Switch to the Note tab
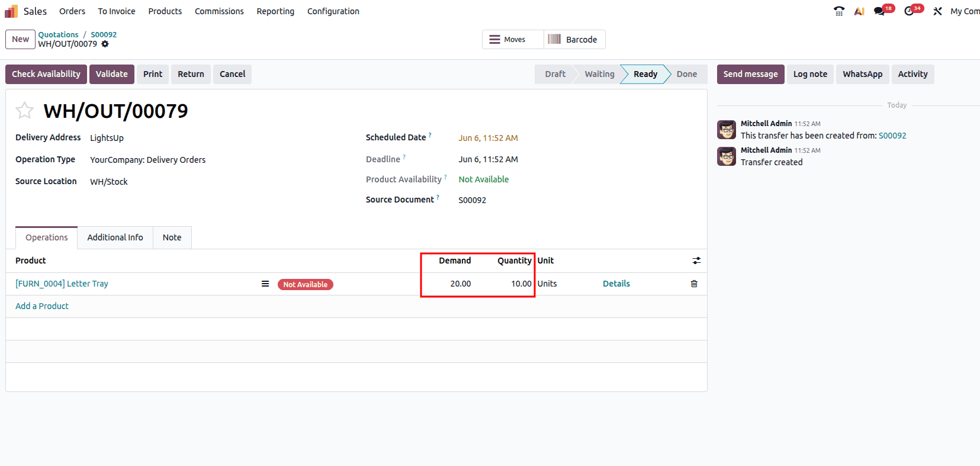 (x=172, y=237)
